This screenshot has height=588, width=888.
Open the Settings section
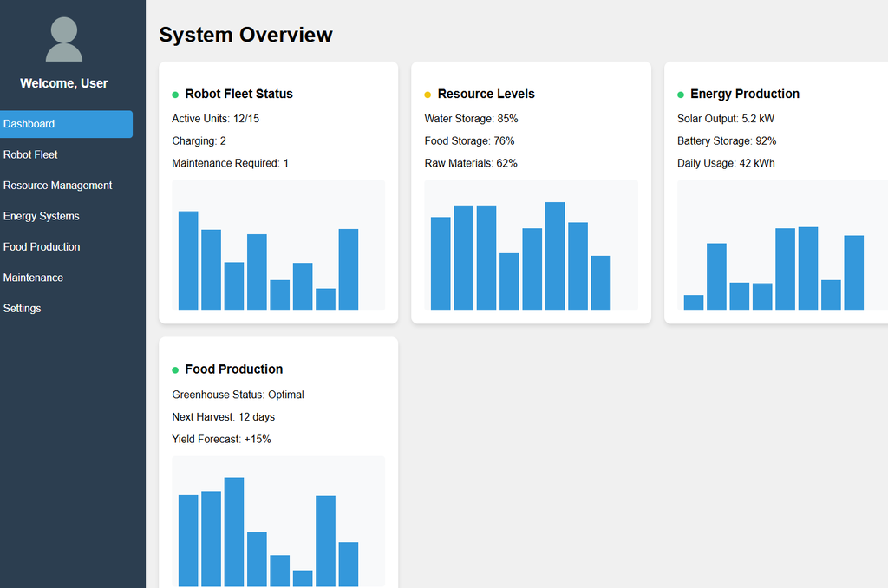point(22,308)
